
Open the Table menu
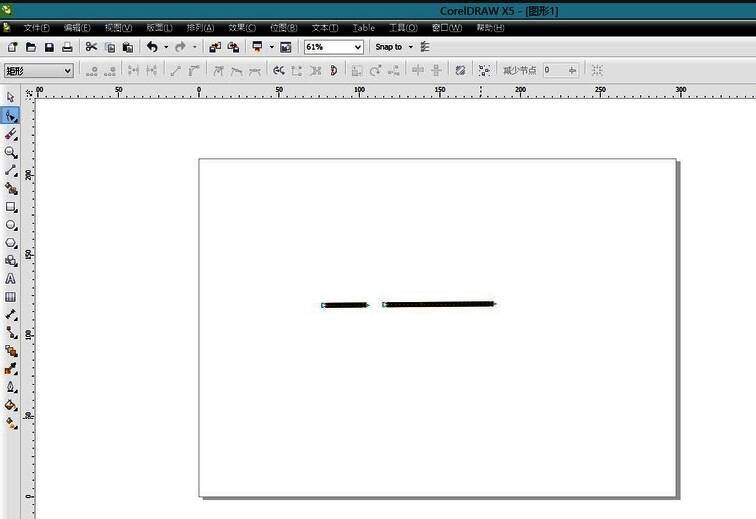click(363, 28)
